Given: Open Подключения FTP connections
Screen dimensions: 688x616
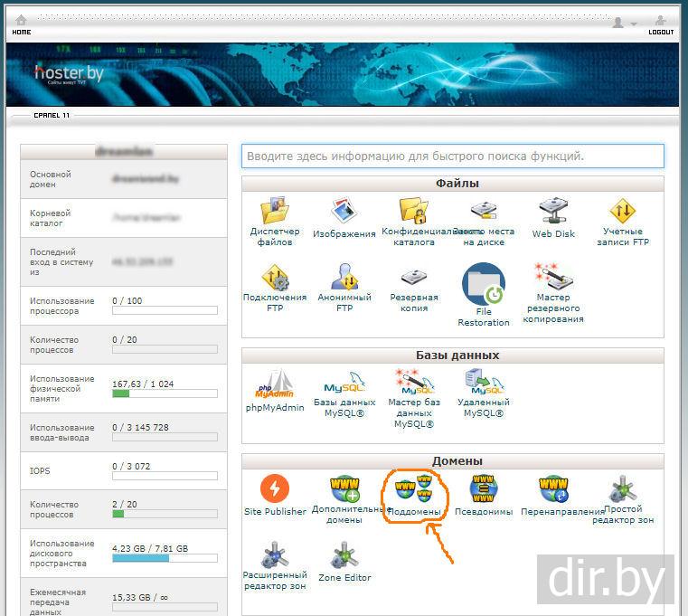Looking at the screenshot, I should tap(275, 288).
